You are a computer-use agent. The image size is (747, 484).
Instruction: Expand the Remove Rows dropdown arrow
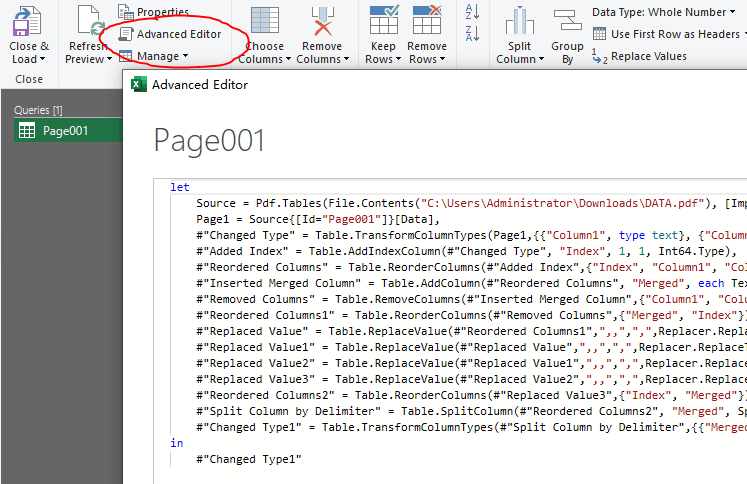pos(443,59)
